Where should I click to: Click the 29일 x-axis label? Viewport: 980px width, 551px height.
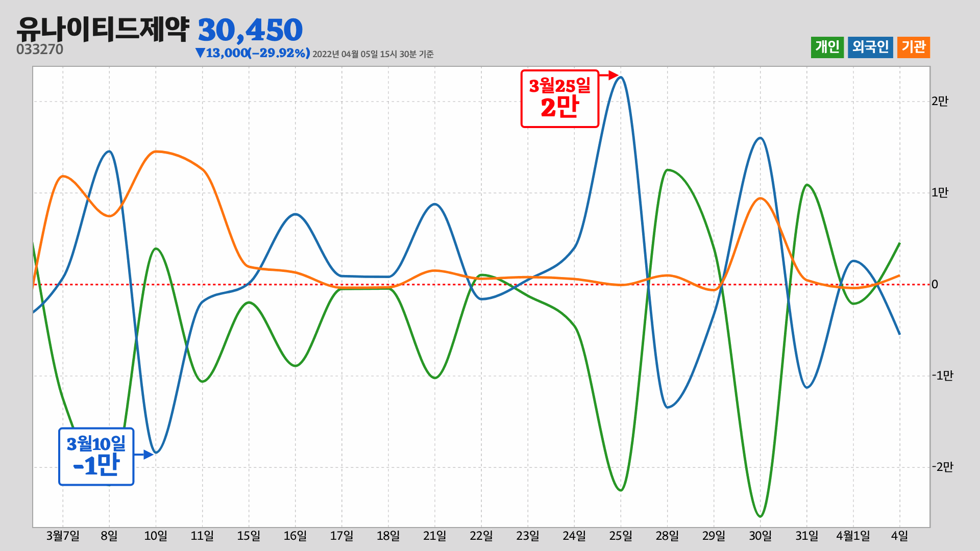714,536
